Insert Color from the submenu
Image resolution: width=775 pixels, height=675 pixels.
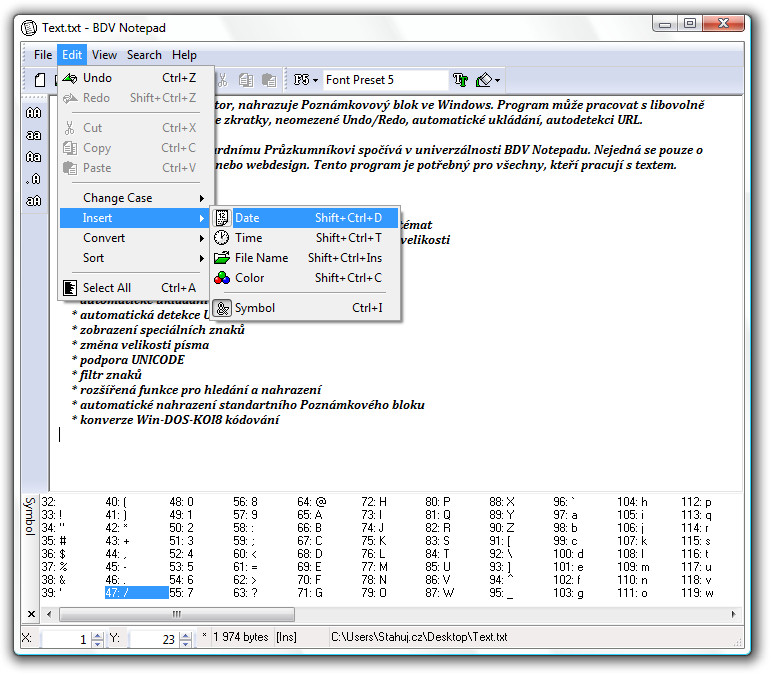point(306,278)
